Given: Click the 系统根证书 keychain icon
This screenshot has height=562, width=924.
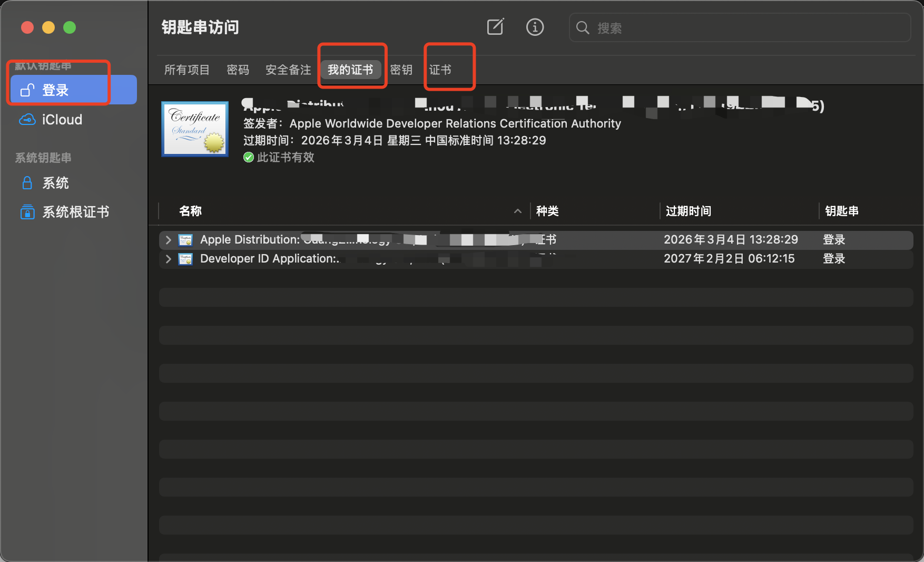Looking at the screenshot, I should click(27, 212).
